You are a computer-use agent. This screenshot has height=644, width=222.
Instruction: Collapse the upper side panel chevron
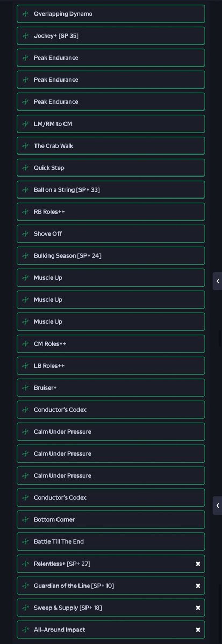tap(218, 281)
